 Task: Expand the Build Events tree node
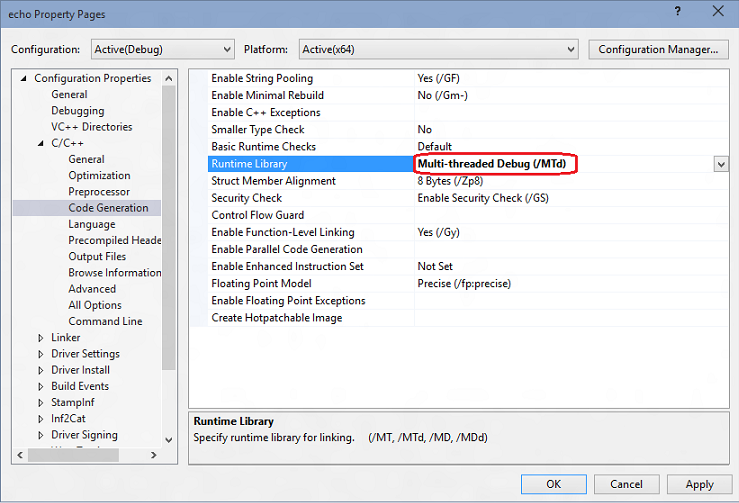tap(41, 386)
